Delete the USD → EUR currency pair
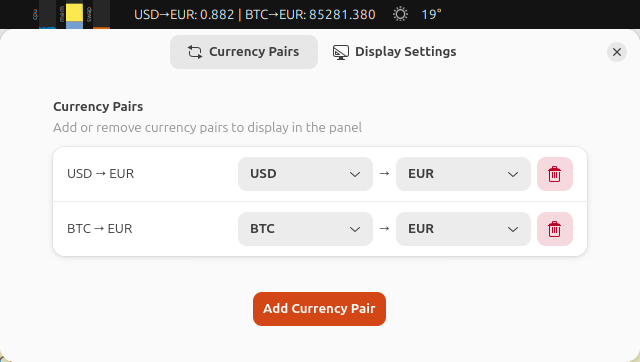The image size is (640, 362). pos(555,174)
